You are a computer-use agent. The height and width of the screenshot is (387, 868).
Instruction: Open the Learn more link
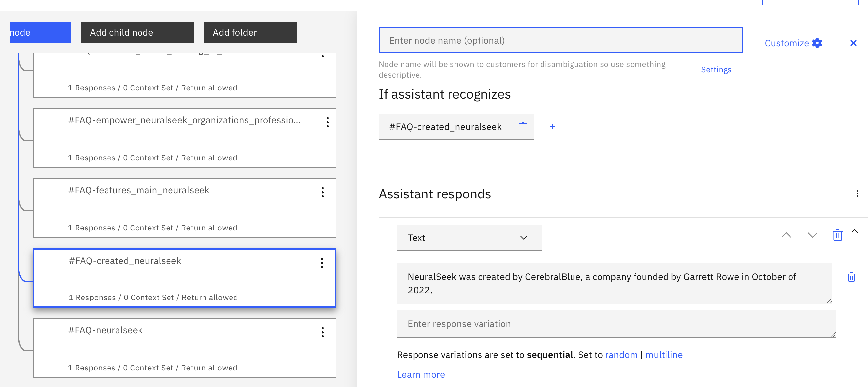(420, 375)
